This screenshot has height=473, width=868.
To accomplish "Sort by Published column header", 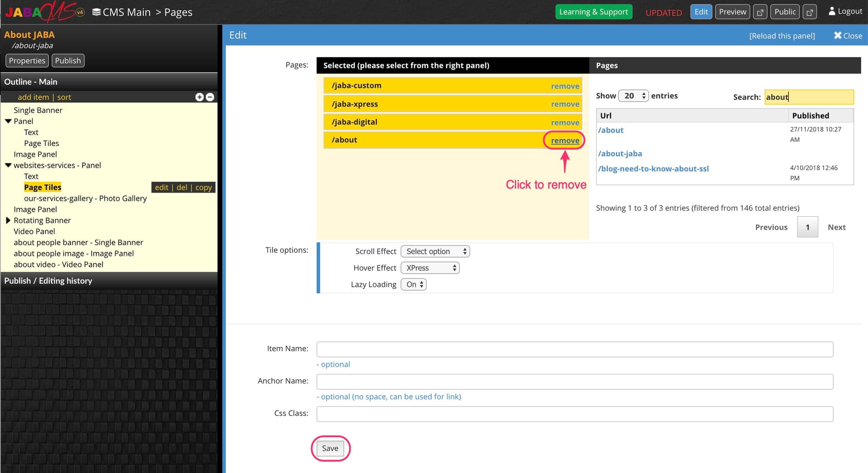I will point(821,116).
